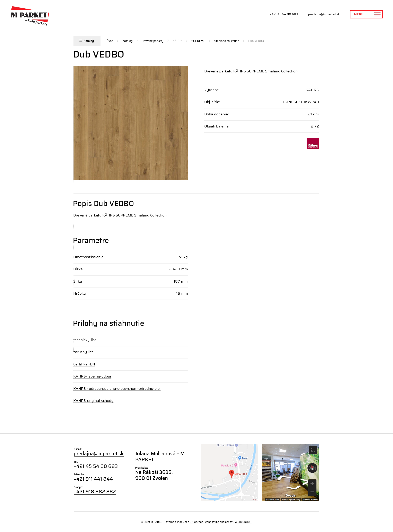This screenshot has height=532, width=393.
Task: Download the Certifikat-EN attachment
Action: click(84, 364)
